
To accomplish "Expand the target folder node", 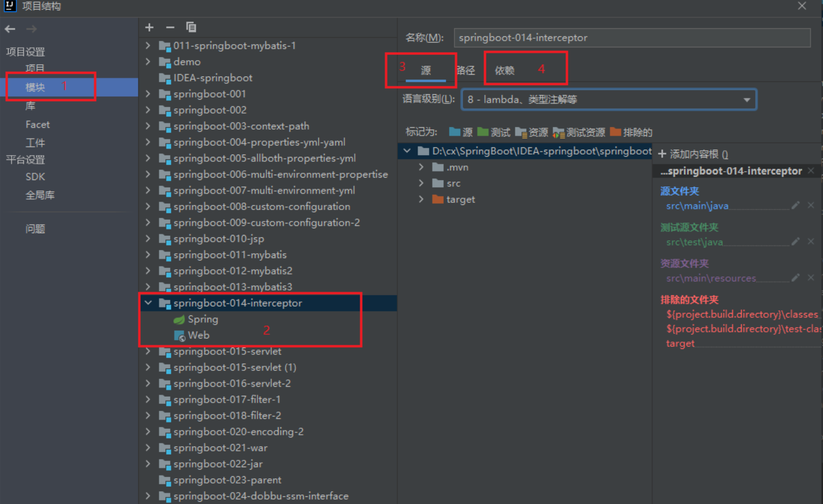I will [x=421, y=200].
